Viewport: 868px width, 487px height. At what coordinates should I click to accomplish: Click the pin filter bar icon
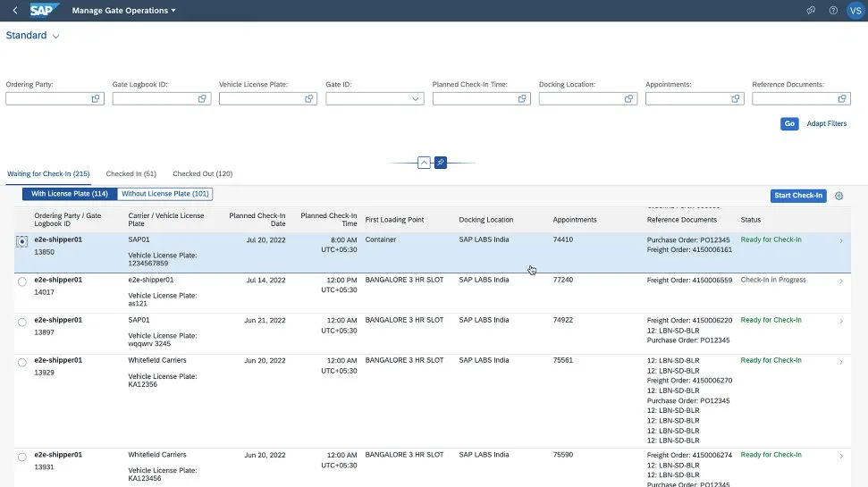[441, 163]
